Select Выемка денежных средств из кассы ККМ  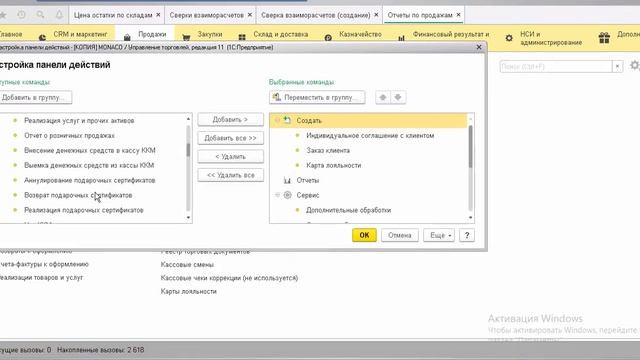point(89,165)
